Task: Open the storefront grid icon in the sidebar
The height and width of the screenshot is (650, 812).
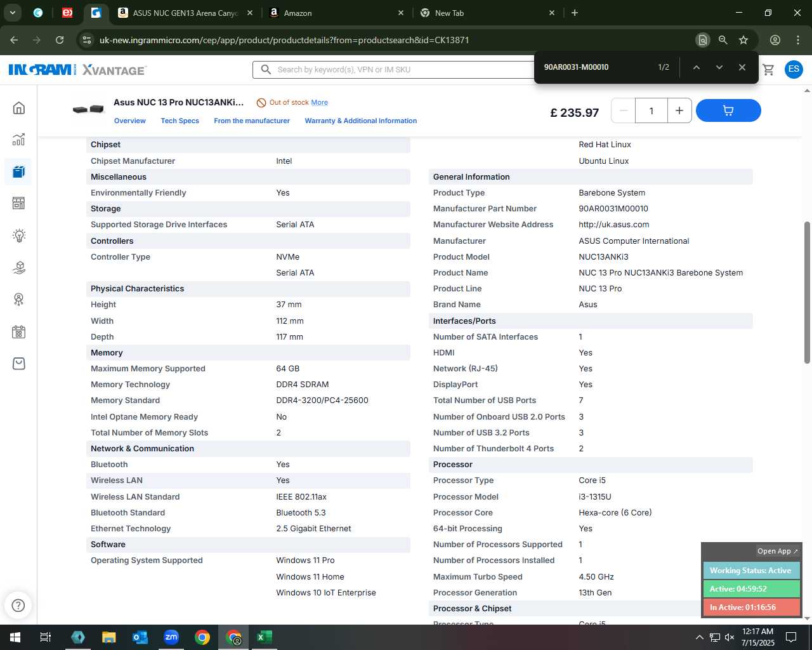Action: [19, 203]
